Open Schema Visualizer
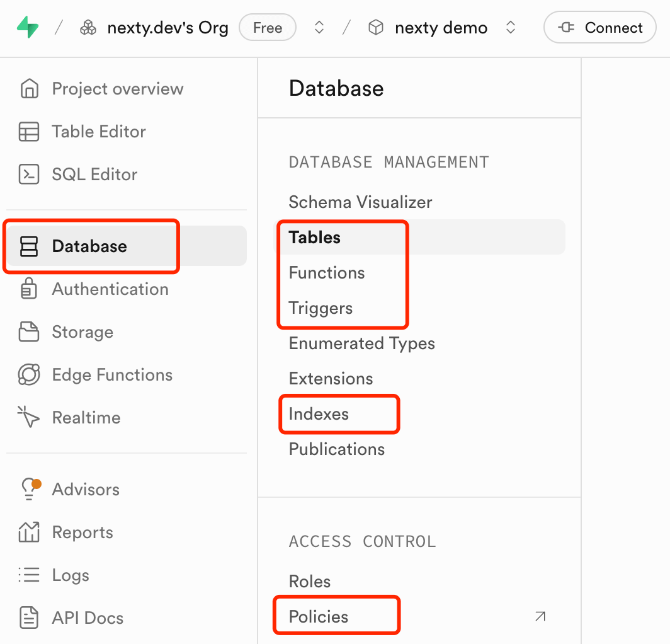The height and width of the screenshot is (644, 670). coord(360,202)
